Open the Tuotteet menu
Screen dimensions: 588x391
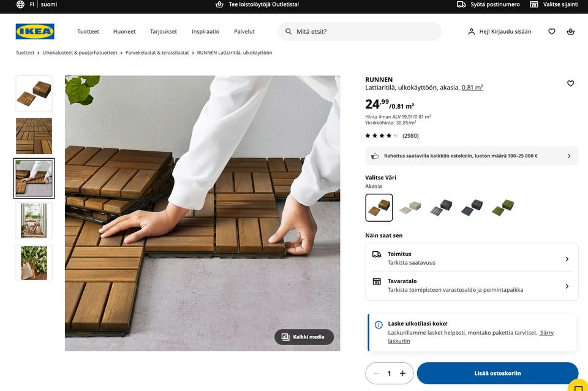(88, 31)
